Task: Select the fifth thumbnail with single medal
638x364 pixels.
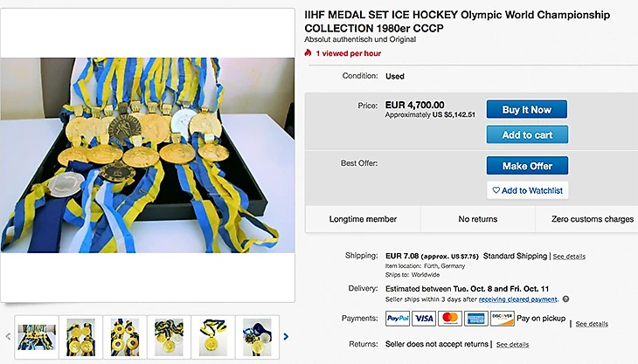Action: coord(212,336)
